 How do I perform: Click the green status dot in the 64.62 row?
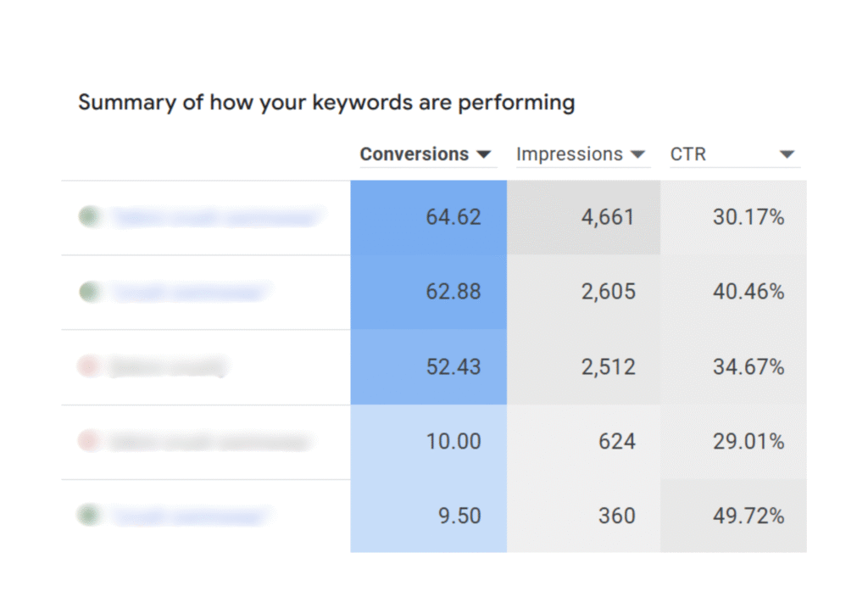[x=89, y=217]
